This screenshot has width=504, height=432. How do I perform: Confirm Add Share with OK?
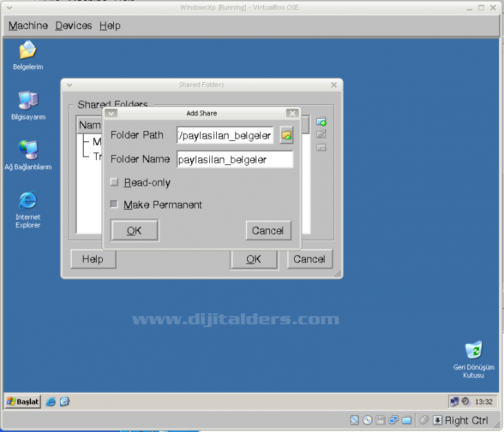[x=135, y=230]
